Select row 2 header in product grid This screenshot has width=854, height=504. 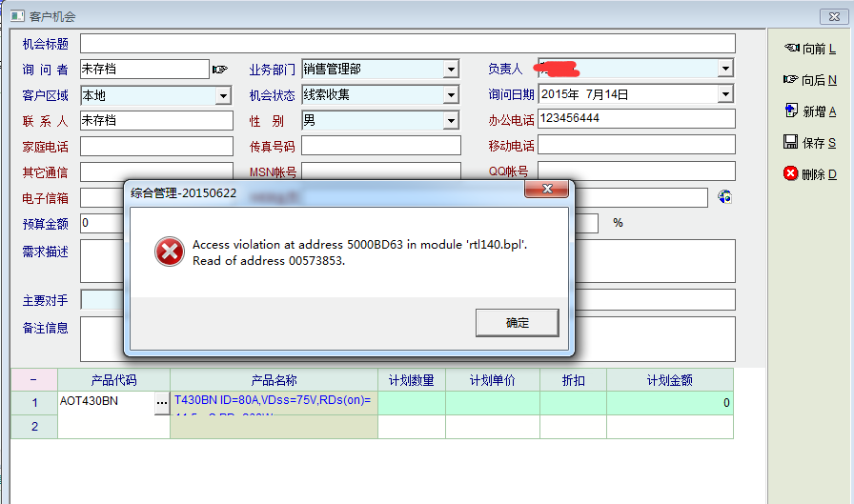[34, 427]
